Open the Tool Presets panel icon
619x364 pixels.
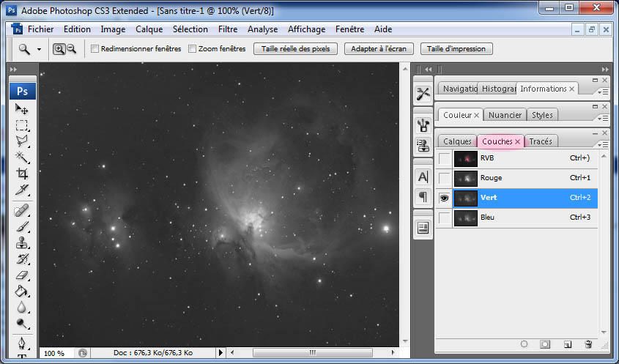pos(423,94)
